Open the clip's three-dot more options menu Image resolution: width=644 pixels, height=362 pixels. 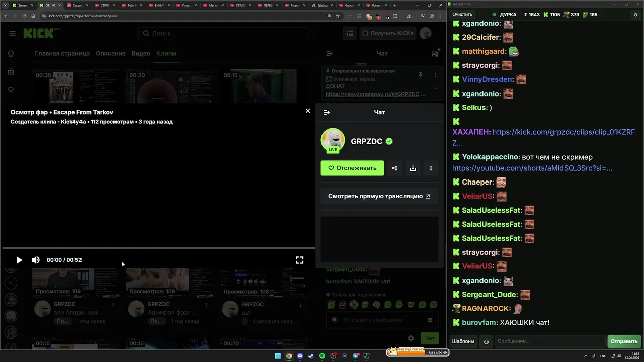(431, 168)
